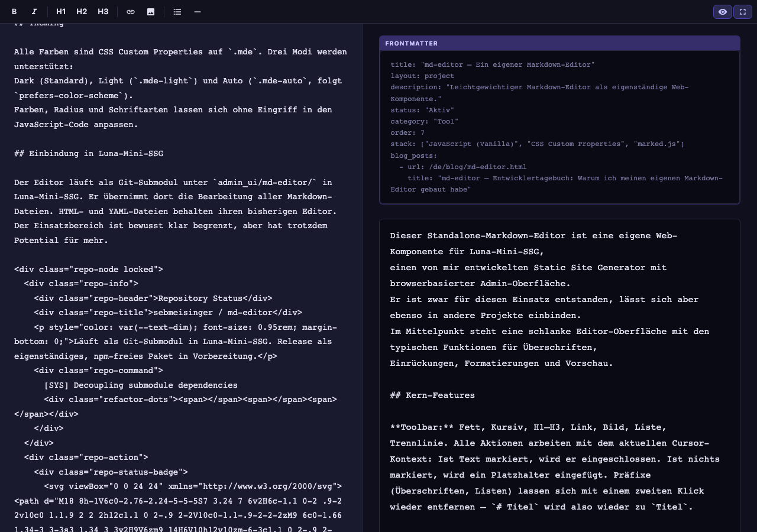Viewport: 757px width, 532px height.
Task: Click the '**Toolbar:**' text in the preview
Action: 422,427
